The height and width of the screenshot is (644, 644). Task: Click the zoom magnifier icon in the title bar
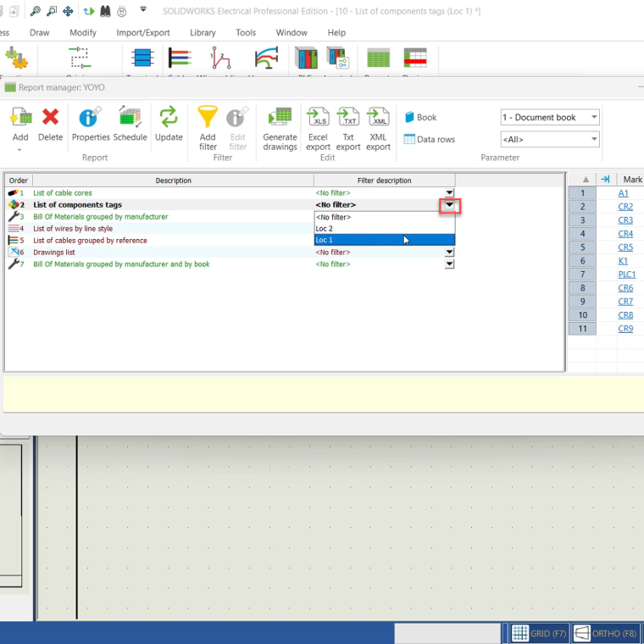click(x=36, y=11)
